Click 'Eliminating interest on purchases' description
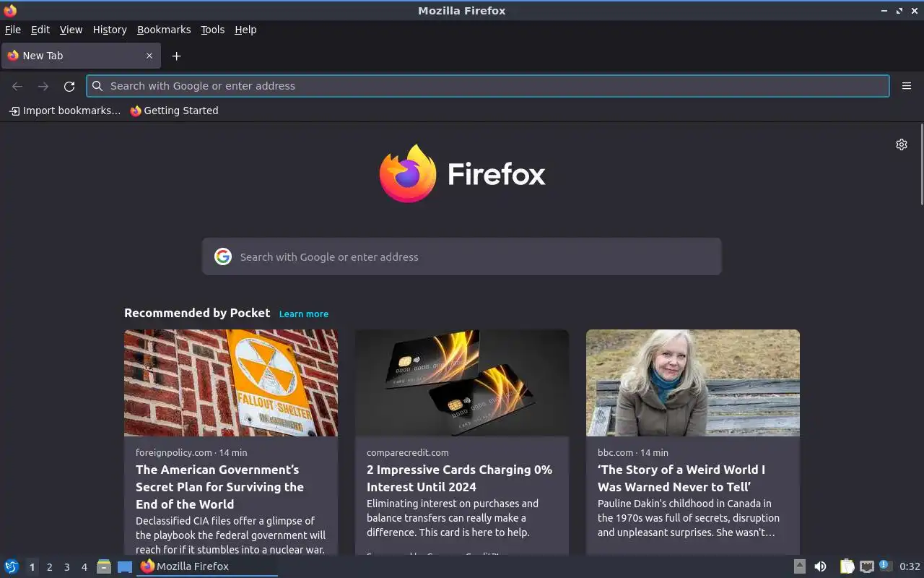Image resolution: width=924 pixels, height=578 pixels. [453, 518]
